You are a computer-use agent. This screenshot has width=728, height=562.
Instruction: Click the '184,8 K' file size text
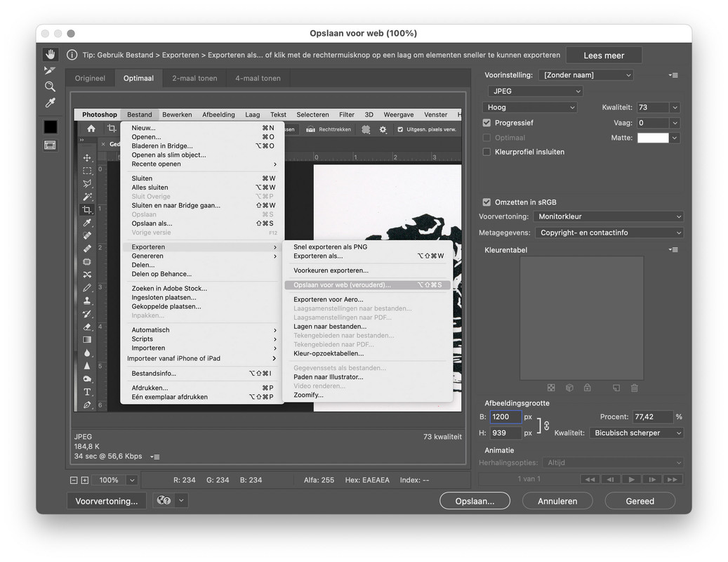point(87,446)
